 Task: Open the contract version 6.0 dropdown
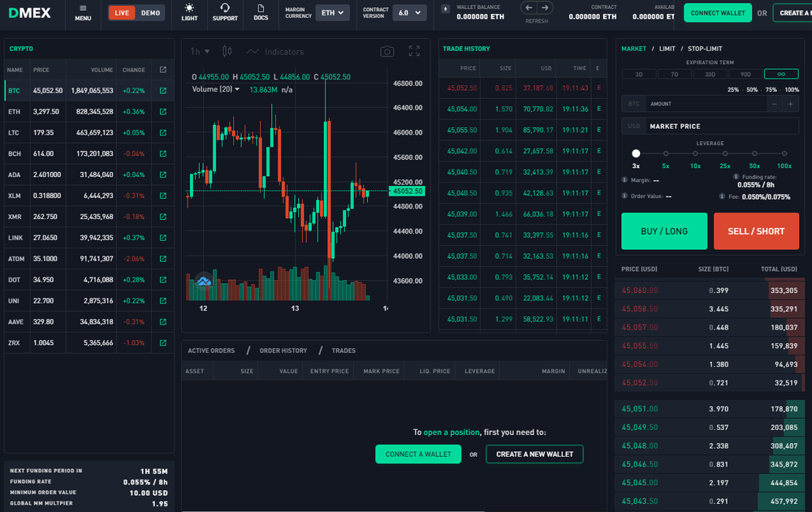point(410,12)
